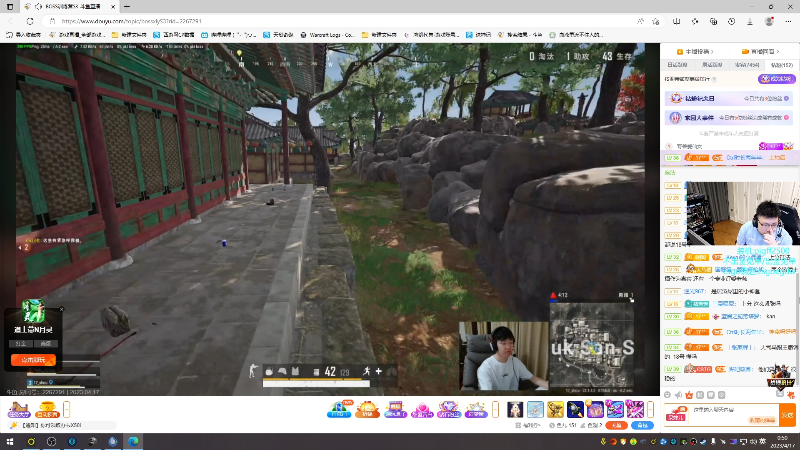Select the fourth ranking tab with (157)
This screenshot has width=800, height=450.
(x=782, y=65)
